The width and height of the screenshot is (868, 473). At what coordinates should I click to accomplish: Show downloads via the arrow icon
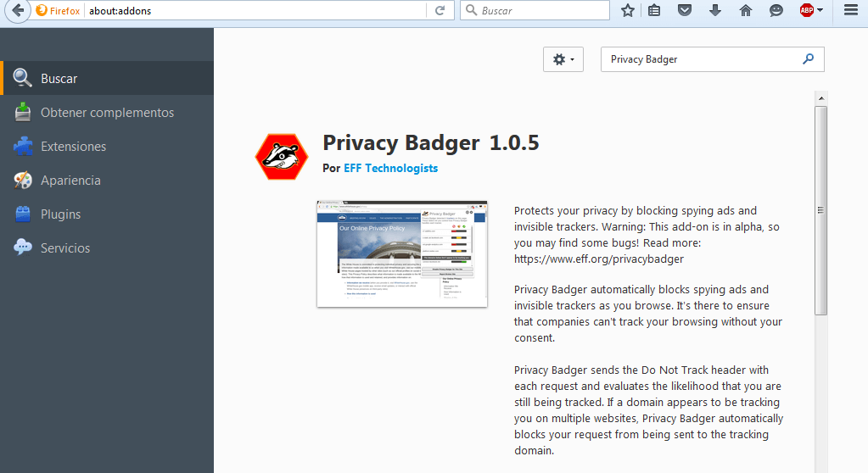[x=715, y=10]
